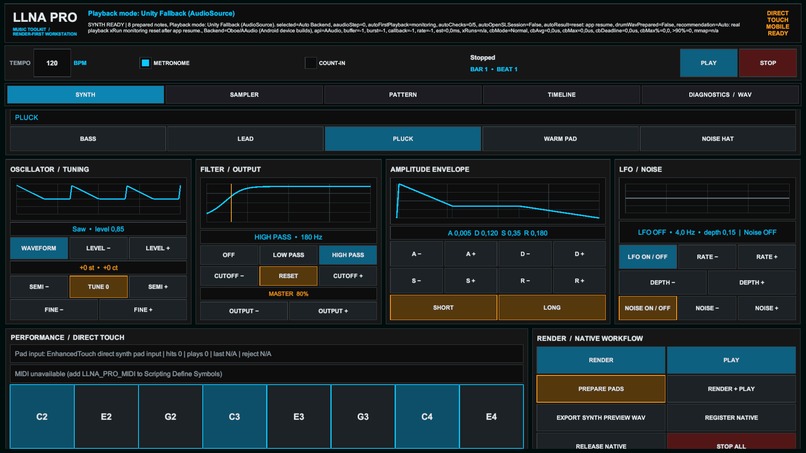The image size is (806, 453).
Task: Click the filter RESET button
Action: [x=288, y=276]
